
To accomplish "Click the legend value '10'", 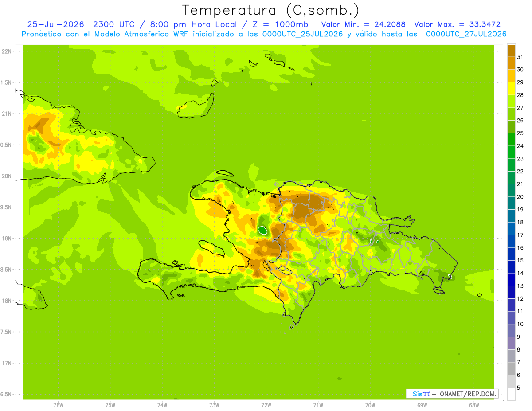I will 520,324.
